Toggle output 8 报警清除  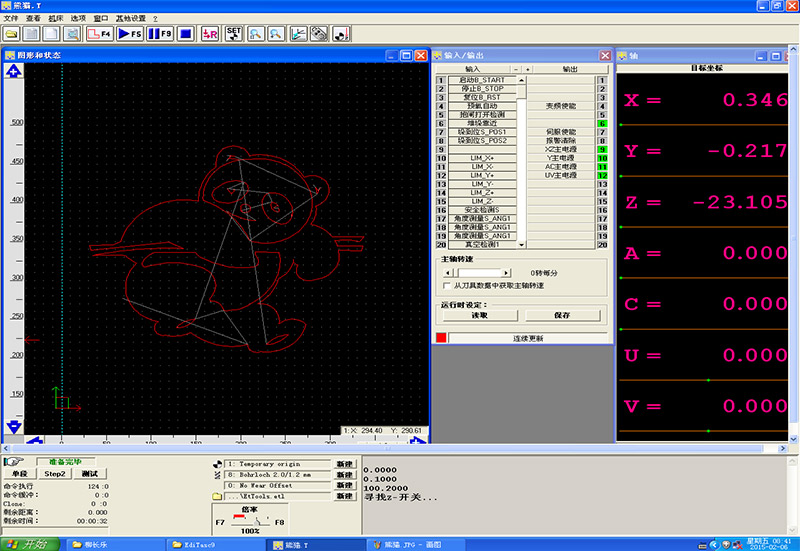tap(602, 141)
